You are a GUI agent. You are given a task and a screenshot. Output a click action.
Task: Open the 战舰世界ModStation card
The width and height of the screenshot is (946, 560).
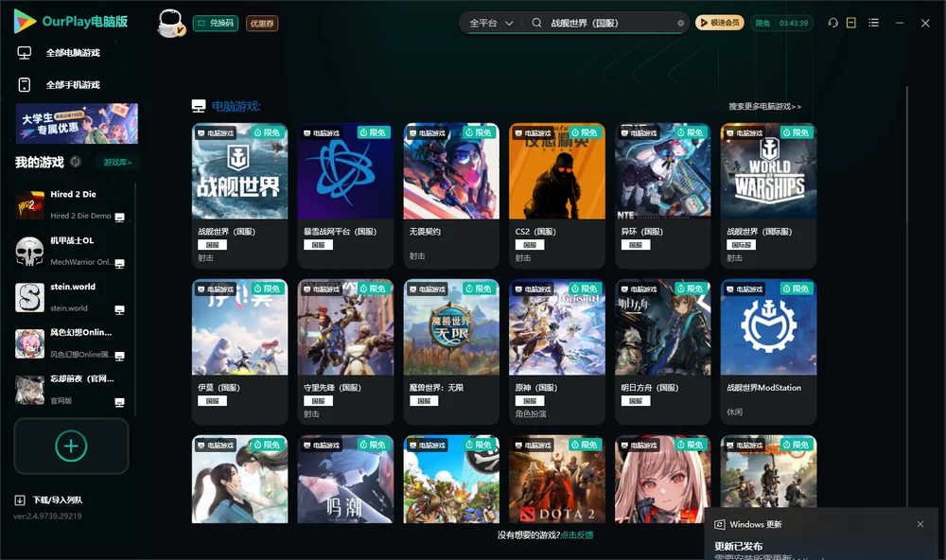tap(768, 352)
